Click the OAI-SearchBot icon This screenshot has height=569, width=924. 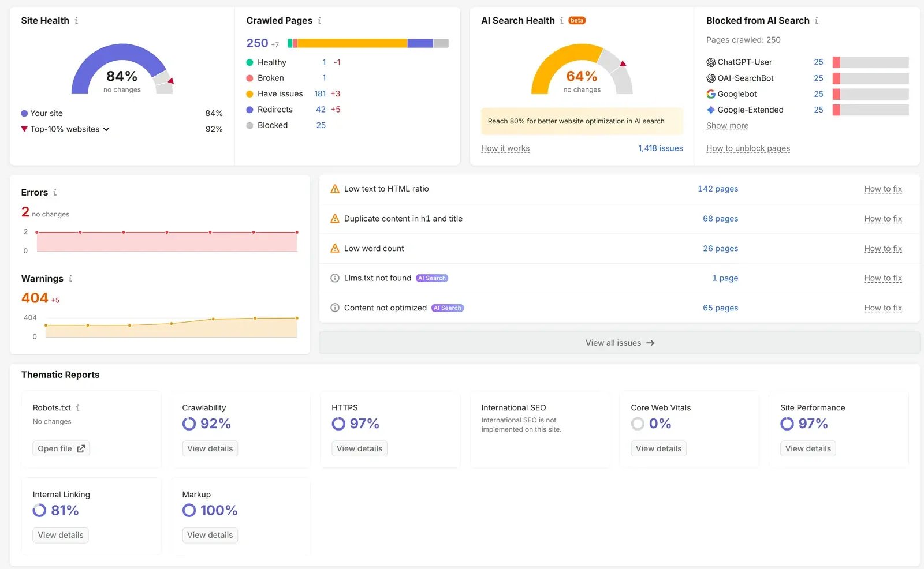711,78
